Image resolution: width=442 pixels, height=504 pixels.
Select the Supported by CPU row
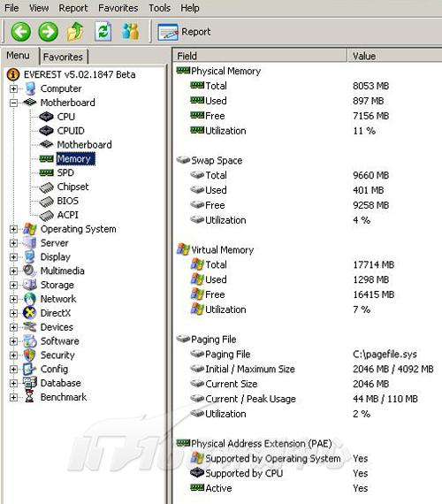pyautogui.click(x=244, y=473)
